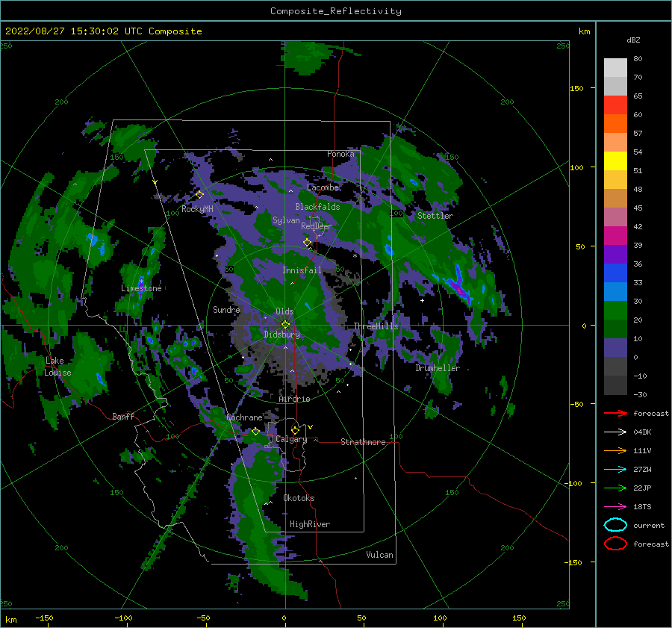
Task: Click the blue 36 dBZ color swatch
Action: 615,273
